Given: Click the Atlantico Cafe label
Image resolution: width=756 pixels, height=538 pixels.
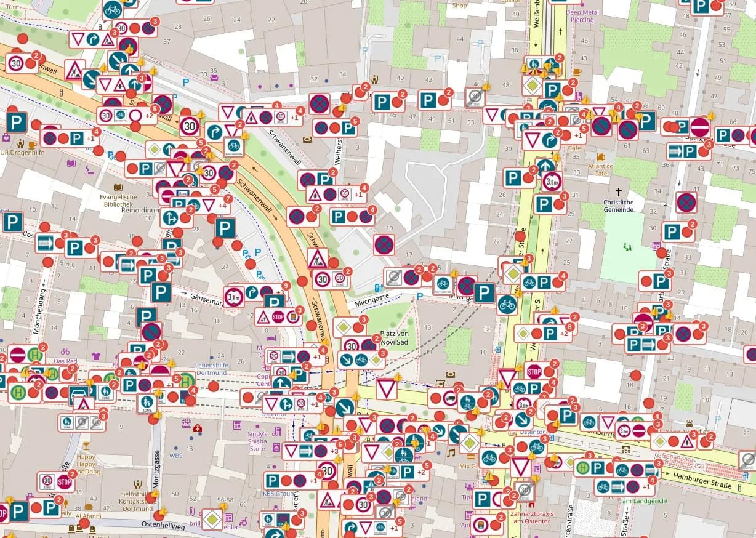Looking at the screenshot, I should [x=600, y=169].
